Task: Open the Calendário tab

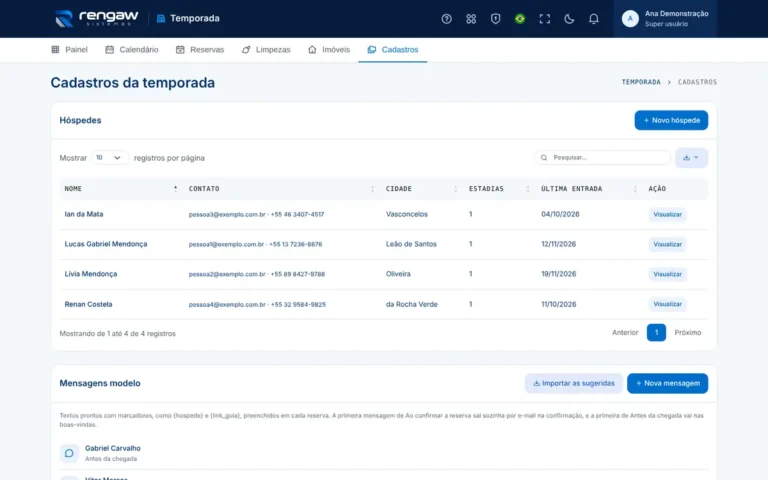Action: coord(132,49)
